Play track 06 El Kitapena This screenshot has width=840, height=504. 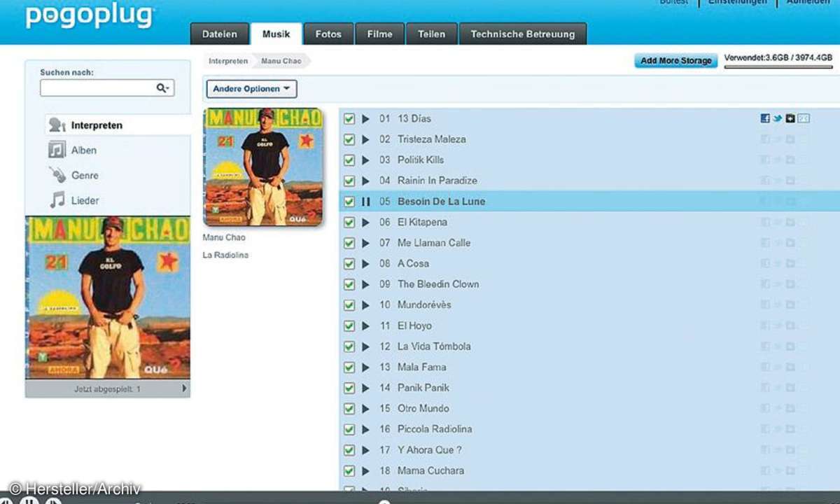[x=365, y=223]
